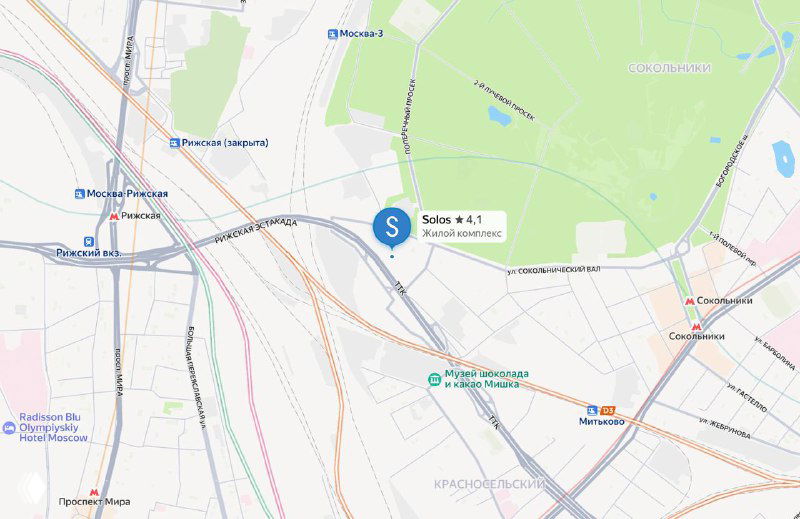Image resolution: width=800 pixels, height=519 pixels.
Task: Click the upper Сокольники metro icon
Action: click(690, 301)
